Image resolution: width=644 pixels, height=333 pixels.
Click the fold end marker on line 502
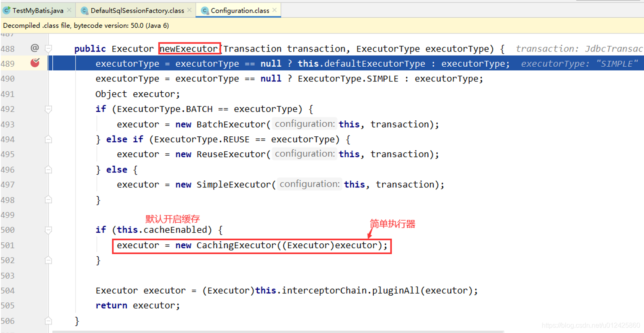(48, 260)
